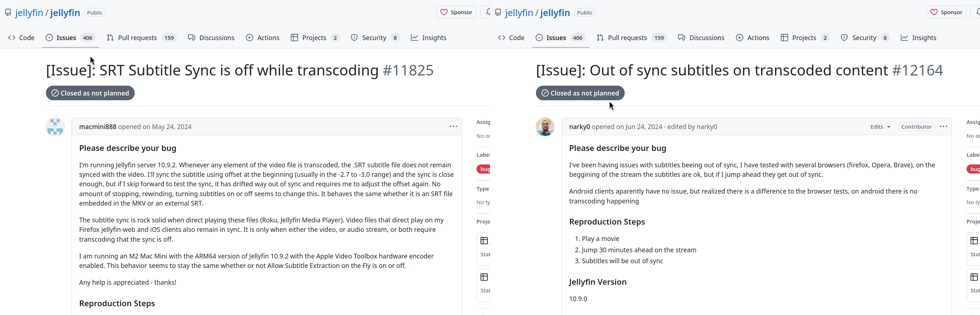Click 'Closed as not planned' badge on issue #12164
The height and width of the screenshot is (315, 980).
point(580,93)
